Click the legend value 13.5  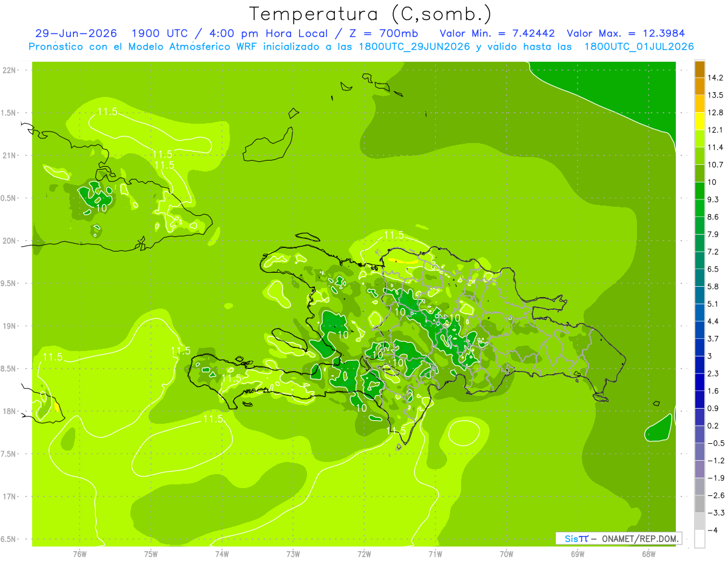715,95
